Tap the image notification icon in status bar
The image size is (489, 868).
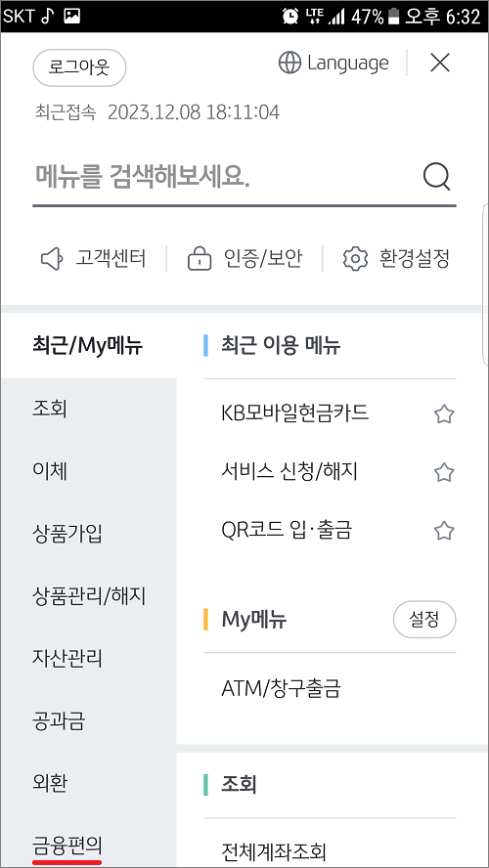(72, 16)
